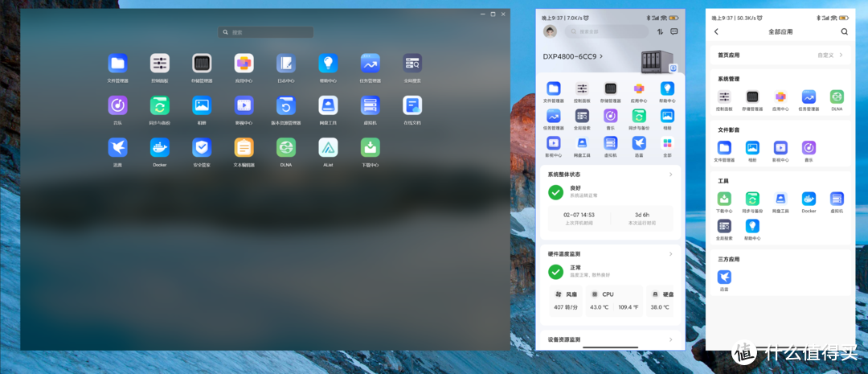Tap 存储管理器 in phone home screen
The width and height of the screenshot is (868, 374).
[611, 88]
